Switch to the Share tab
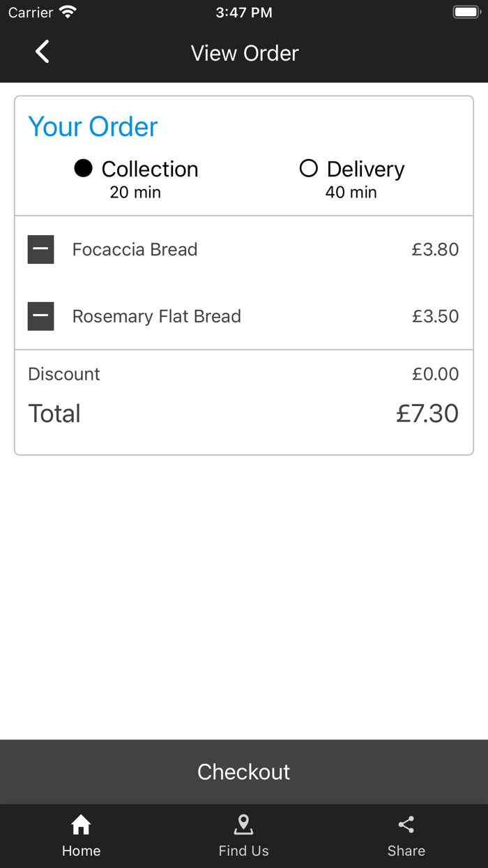Image resolution: width=488 pixels, height=868 pixels. [x=406, y=836]
